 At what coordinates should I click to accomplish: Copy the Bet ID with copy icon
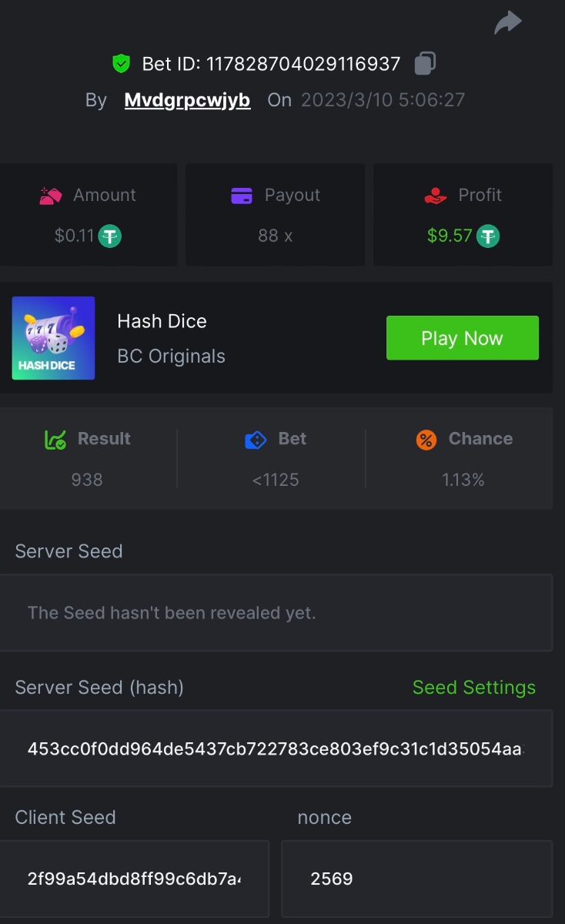coord(425,63)
